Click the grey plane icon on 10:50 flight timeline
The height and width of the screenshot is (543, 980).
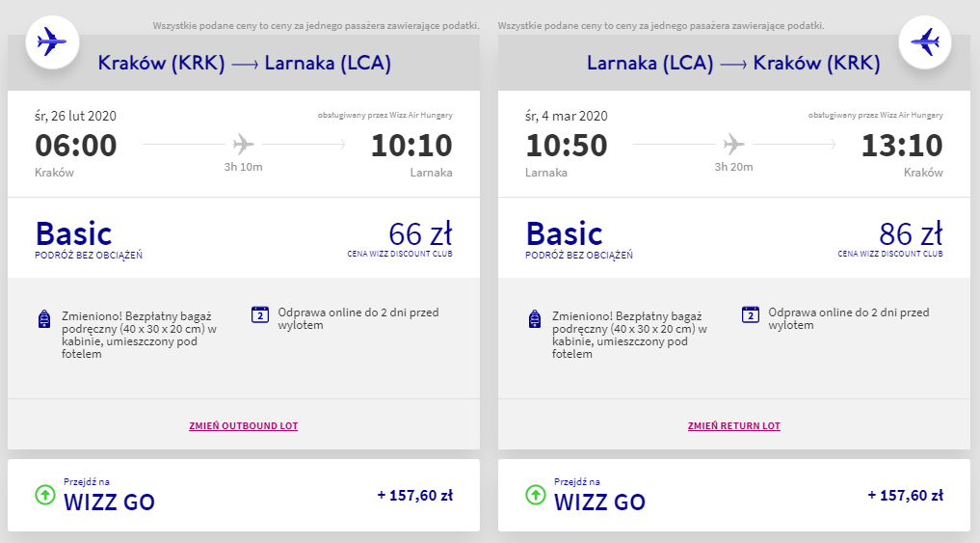point(734,145)
